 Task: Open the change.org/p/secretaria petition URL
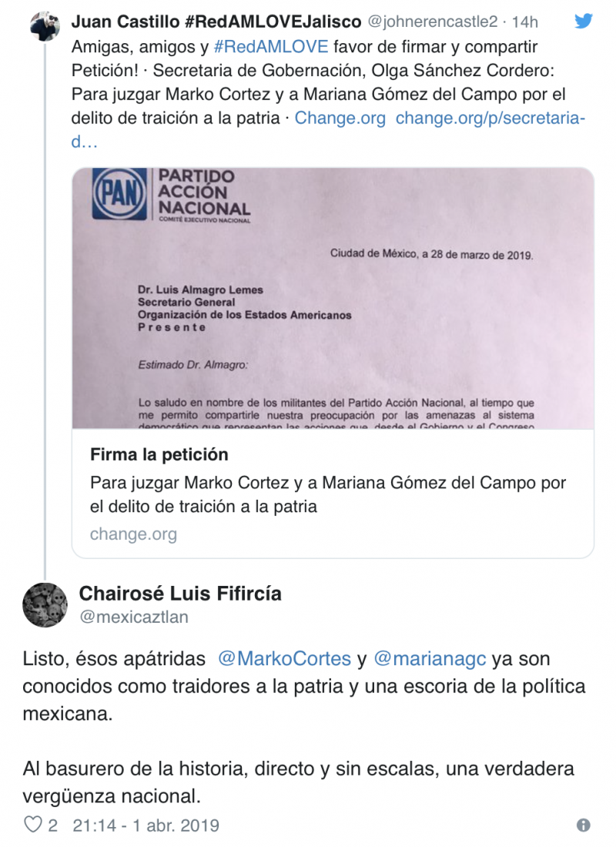[490, 119]
